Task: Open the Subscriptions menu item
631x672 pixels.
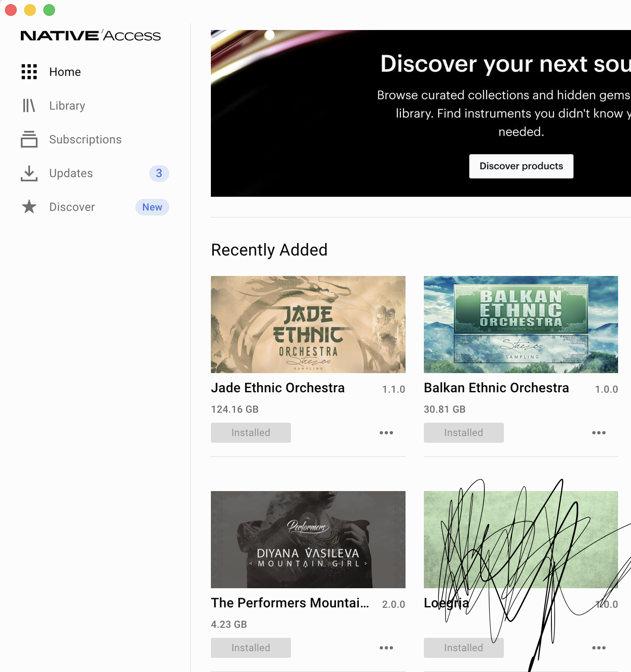Action: tap(85, 139)
